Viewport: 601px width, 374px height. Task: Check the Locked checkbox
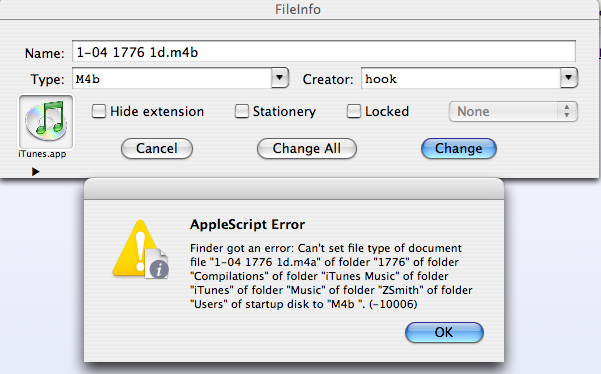pos(353,112)
